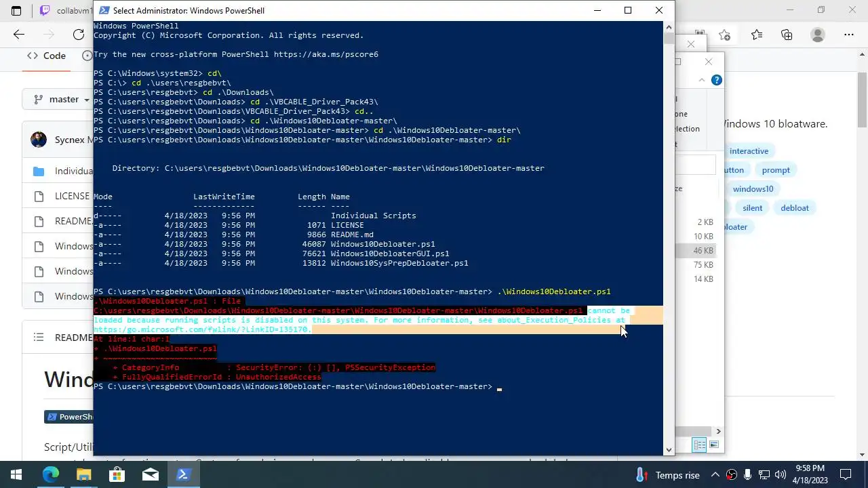This screenshot has height=488, width=868.
Task: Open File Explorer from the taskbar
Action: (83, 474)
